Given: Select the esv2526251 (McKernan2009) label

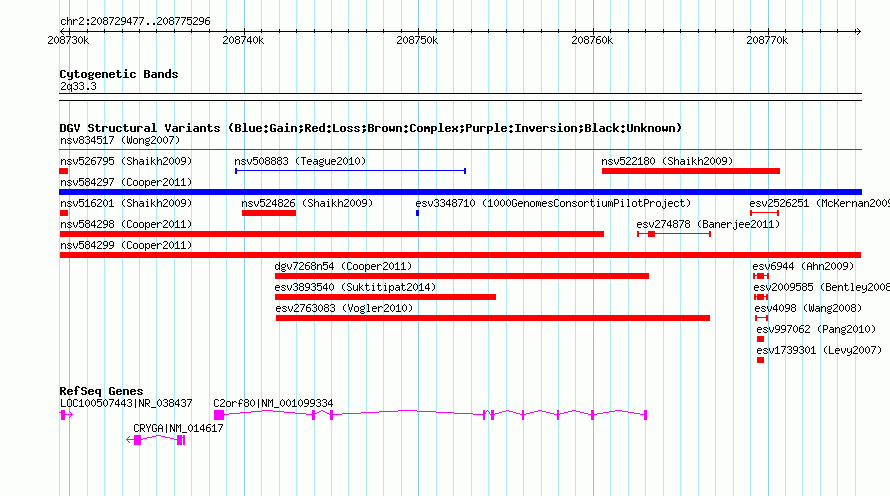Looking at the screenshot, I should 820,203.
